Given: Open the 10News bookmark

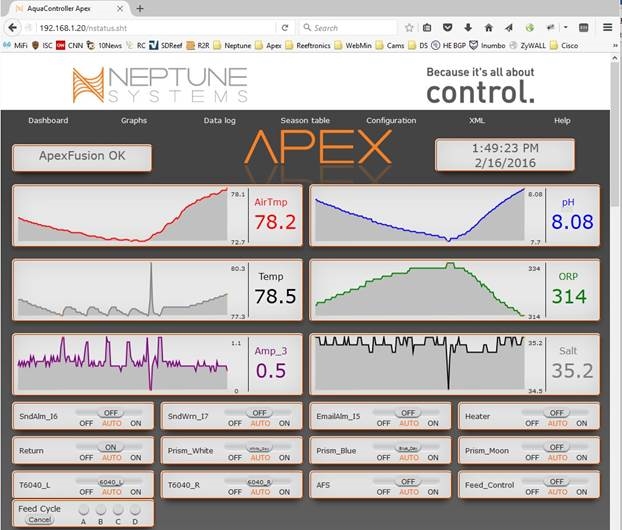Looking at the screenshot, I should [x=104, y=45].
